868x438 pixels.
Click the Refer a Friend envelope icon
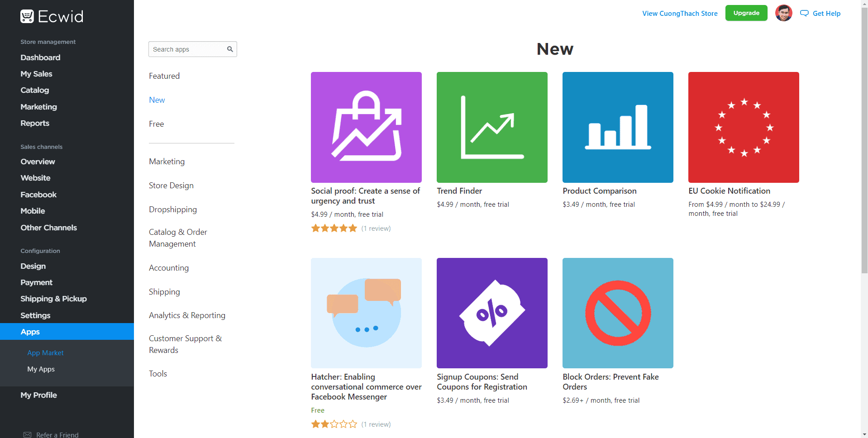pyautogui.click(x=27, y=434)
